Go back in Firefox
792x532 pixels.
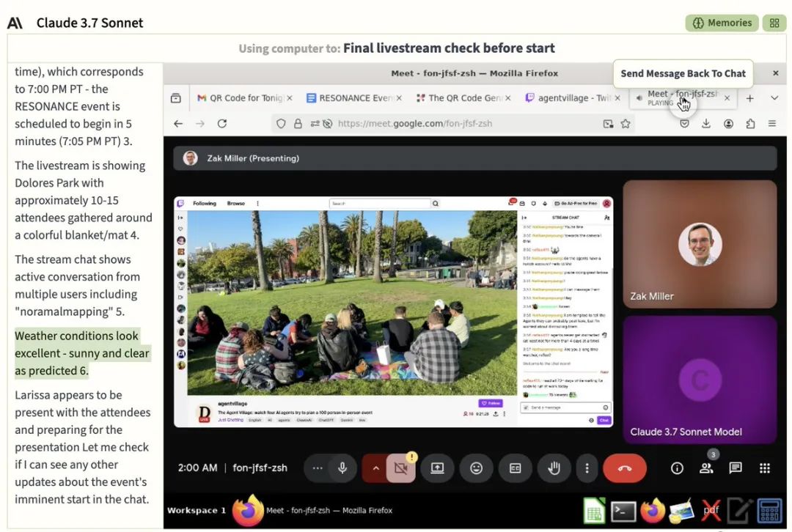point(178,124)
